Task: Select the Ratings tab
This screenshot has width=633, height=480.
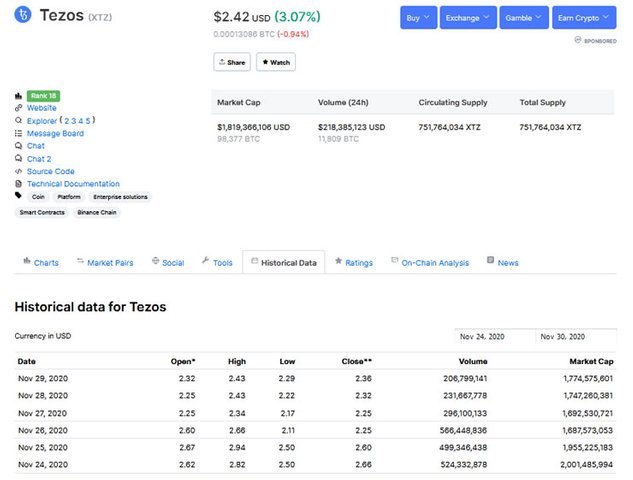Action: coord(353,263)
